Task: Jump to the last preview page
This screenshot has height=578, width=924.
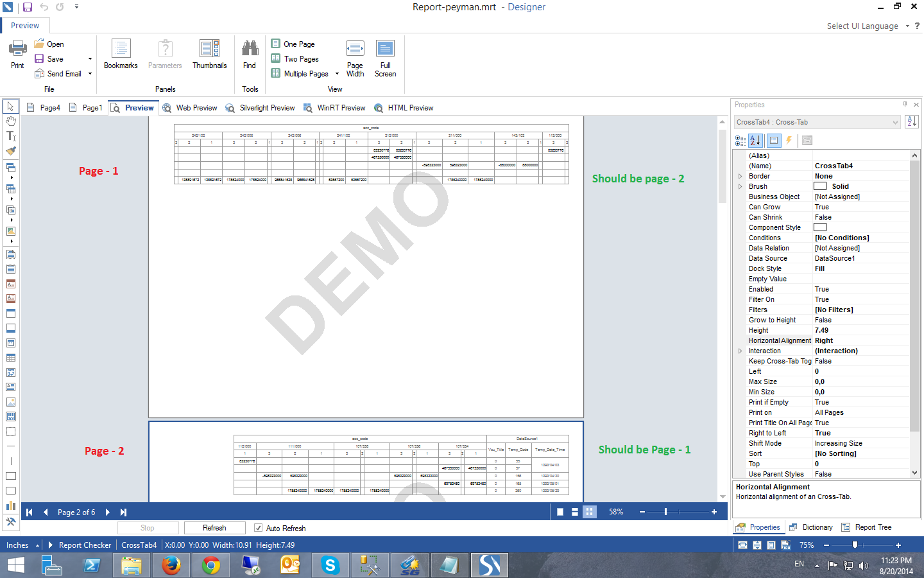Action: point(123,512)
